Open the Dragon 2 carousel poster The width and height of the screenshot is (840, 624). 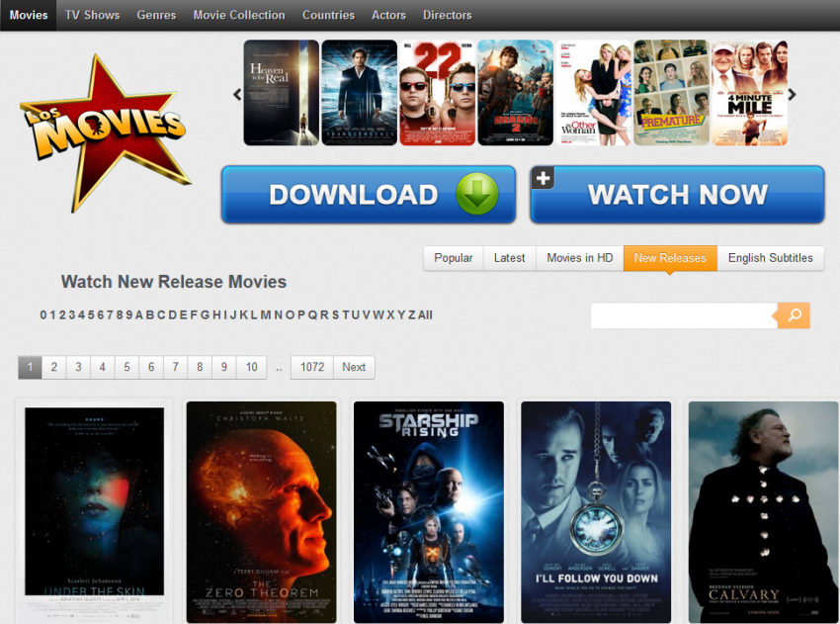[x=515, y=93]
